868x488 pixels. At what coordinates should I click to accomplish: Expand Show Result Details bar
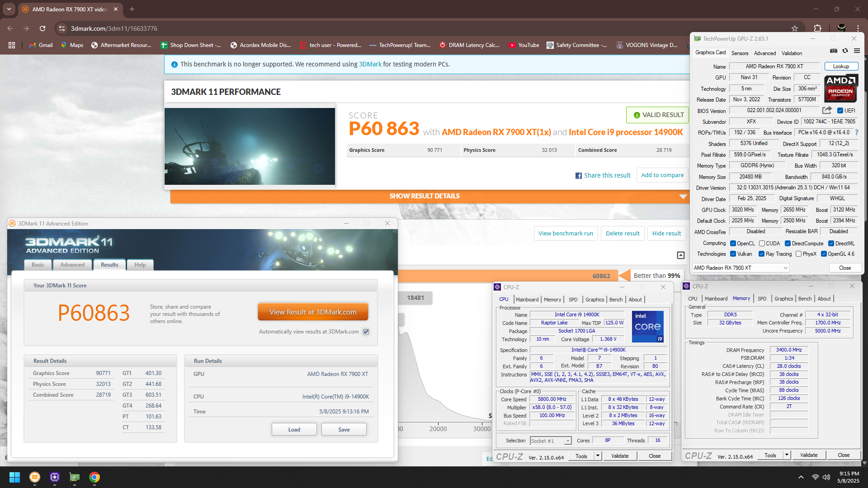(x=429, y=196)
